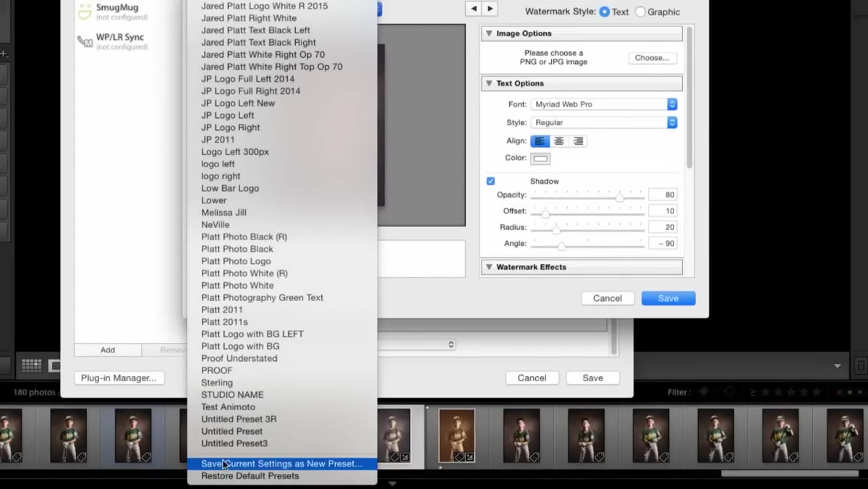Screen dimensions: 868x489
Task: Filter filmstrip by flagged status
Action: click(704, 392)
